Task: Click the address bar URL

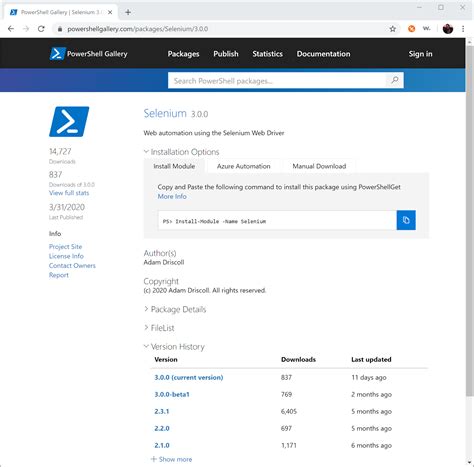Action: 138,29
